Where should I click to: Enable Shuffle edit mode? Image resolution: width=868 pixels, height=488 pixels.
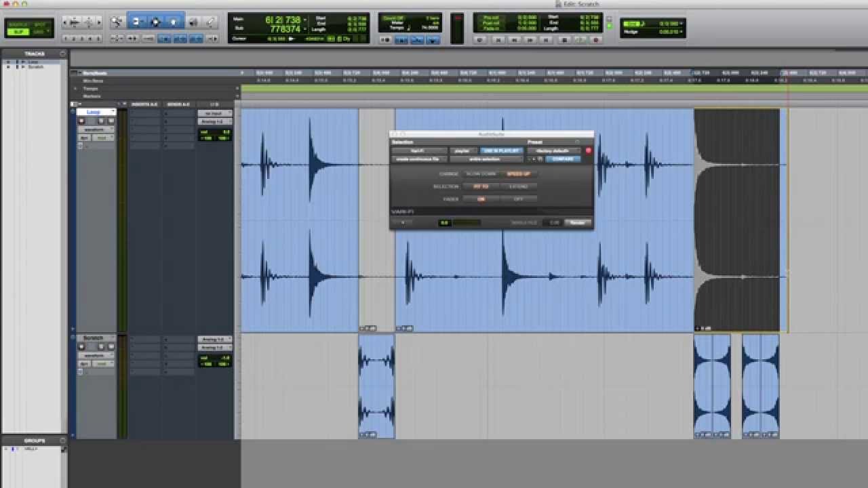[17, 24]
